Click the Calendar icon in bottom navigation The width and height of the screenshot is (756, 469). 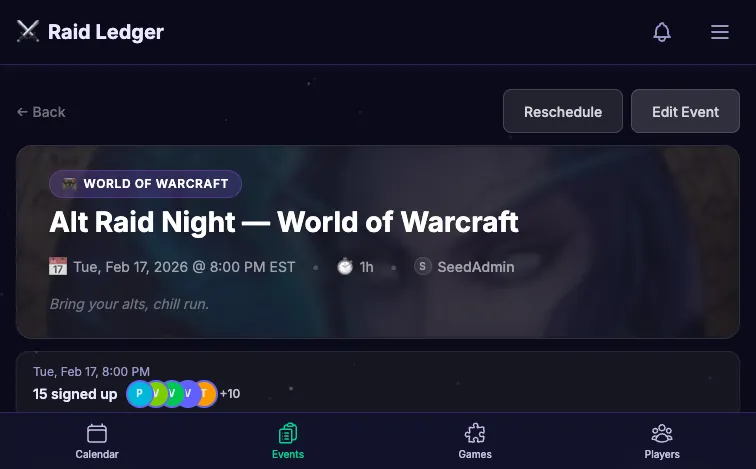coord(97,433)
